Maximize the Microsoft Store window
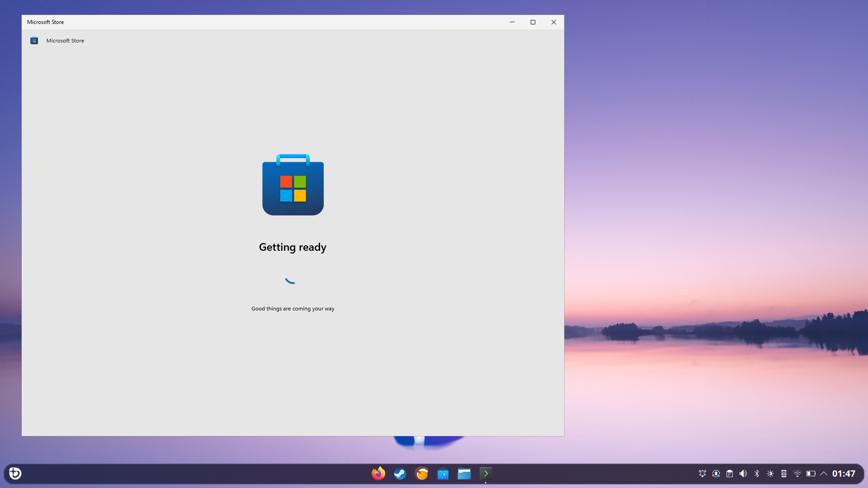 coord(533,22)
